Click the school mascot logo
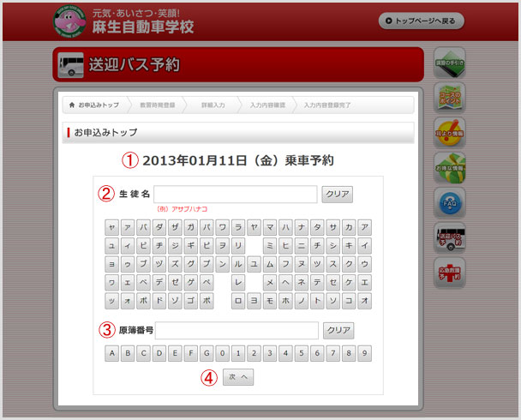This screenshot has height=420, width=521. (x=69, y=21)
